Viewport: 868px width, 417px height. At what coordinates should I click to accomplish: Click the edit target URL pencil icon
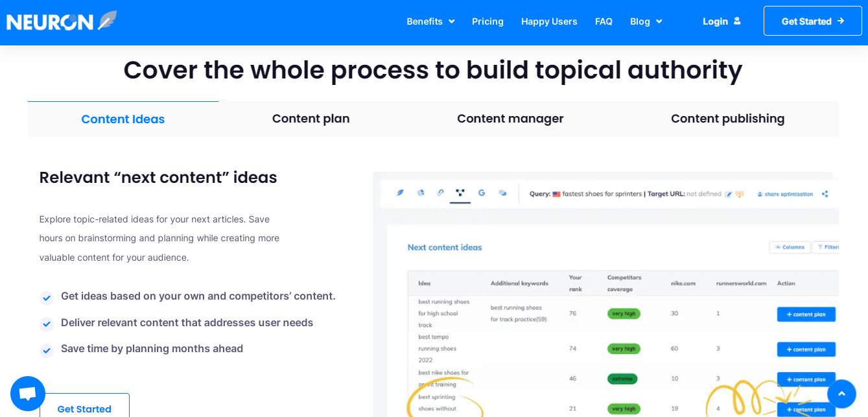point(729,194)
